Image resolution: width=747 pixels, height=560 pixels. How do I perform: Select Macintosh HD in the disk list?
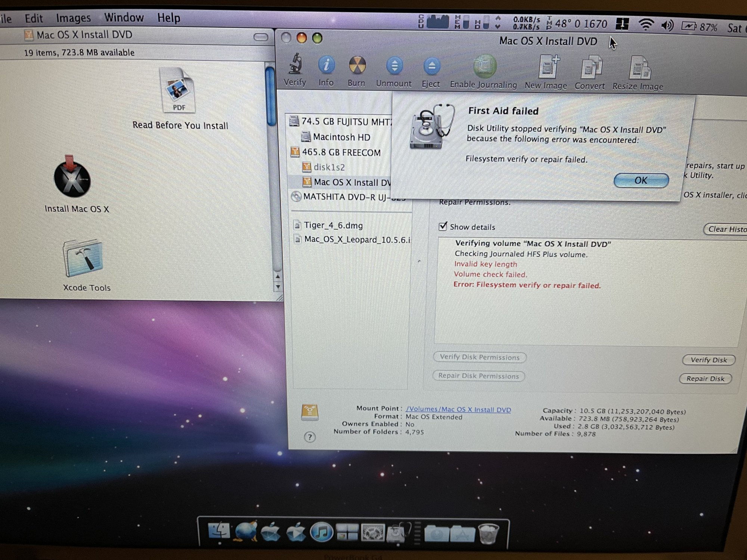pos(341,137)
